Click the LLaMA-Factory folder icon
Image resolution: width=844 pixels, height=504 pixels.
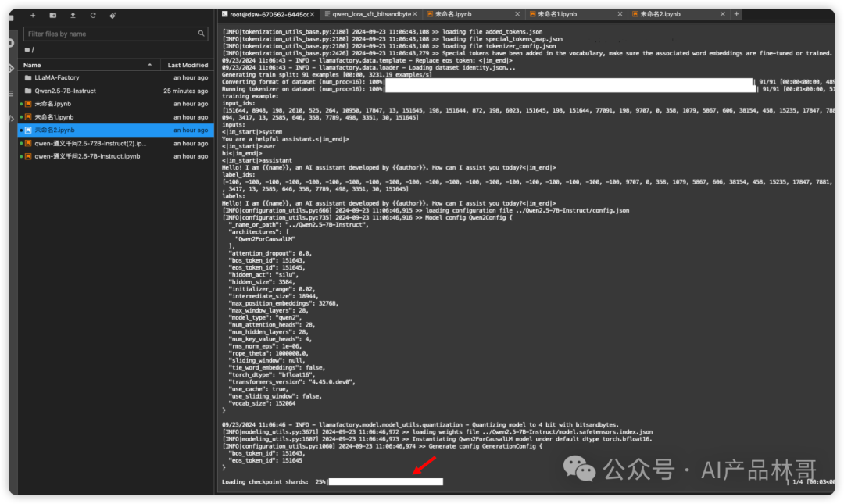click(28, 77)
